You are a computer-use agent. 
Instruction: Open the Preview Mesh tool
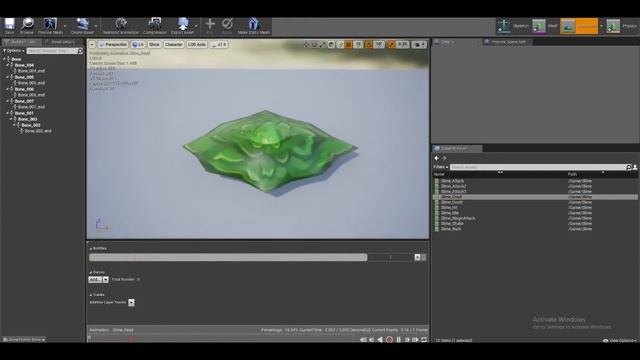(50, 26)
